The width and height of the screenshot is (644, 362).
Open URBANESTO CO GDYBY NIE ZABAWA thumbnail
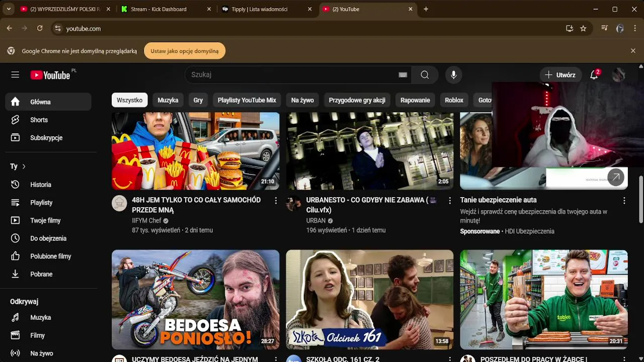point(370,151)
